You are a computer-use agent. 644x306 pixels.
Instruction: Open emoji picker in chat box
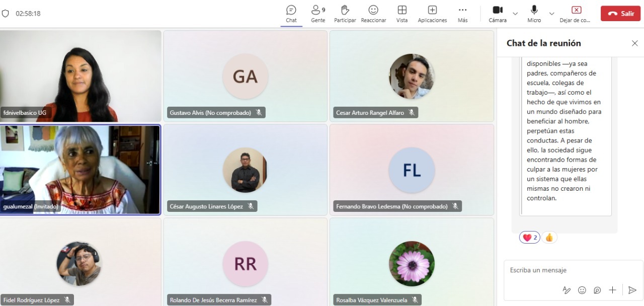[x=582, y=290]
